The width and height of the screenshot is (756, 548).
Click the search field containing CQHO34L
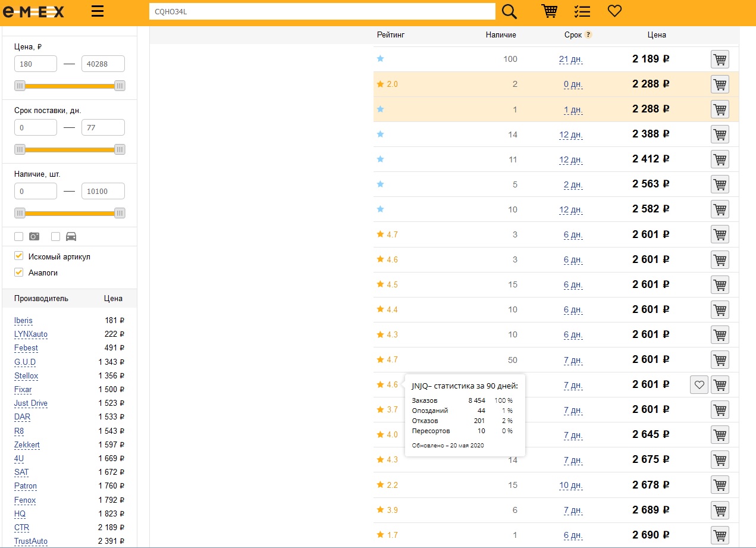[x=322, y=11]
